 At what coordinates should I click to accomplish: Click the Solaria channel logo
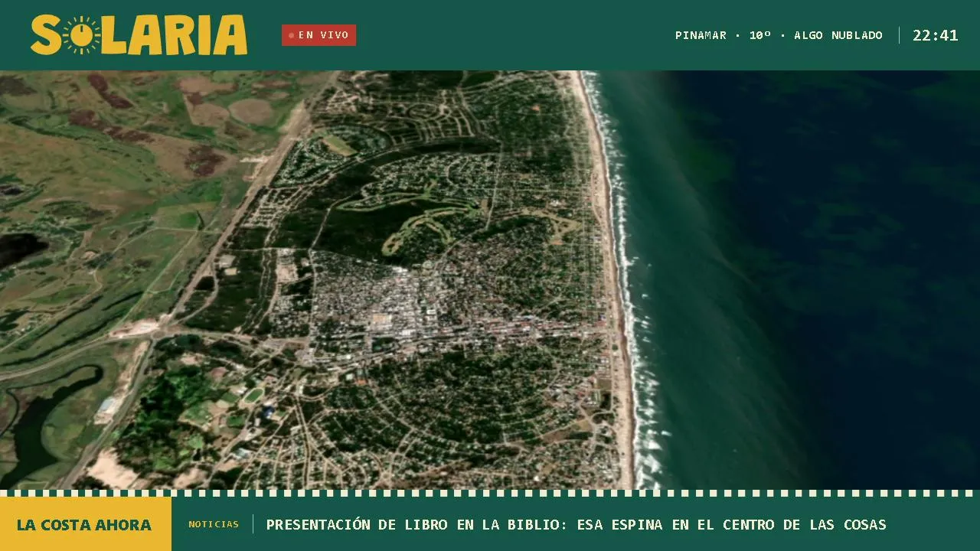139,35
